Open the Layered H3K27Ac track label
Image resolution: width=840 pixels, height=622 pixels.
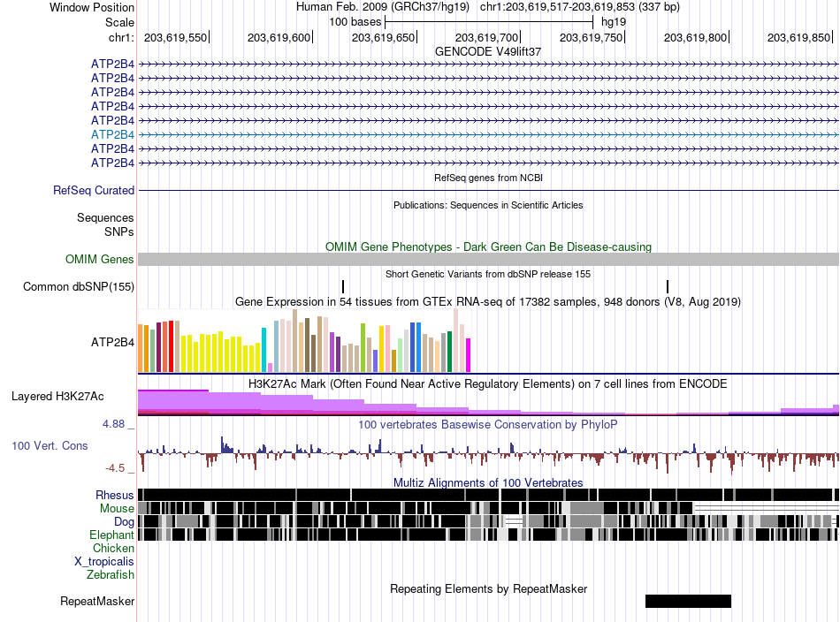click(x=57, y=396)
